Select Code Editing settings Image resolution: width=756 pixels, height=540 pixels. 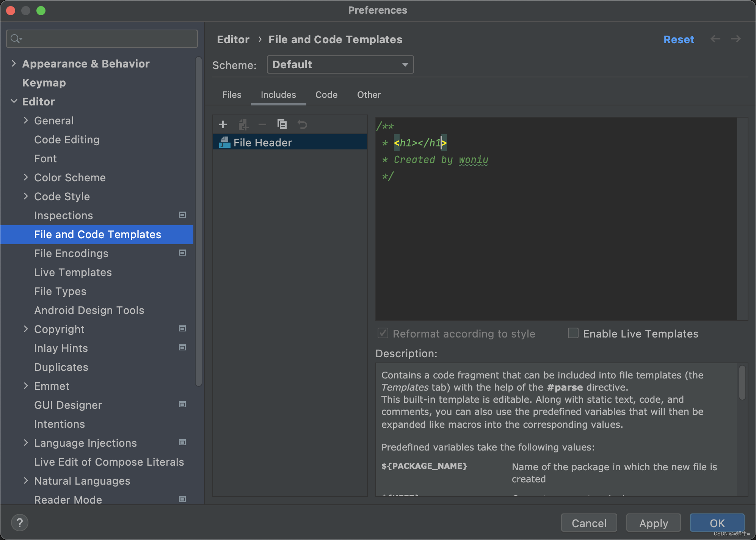(67, 140)
